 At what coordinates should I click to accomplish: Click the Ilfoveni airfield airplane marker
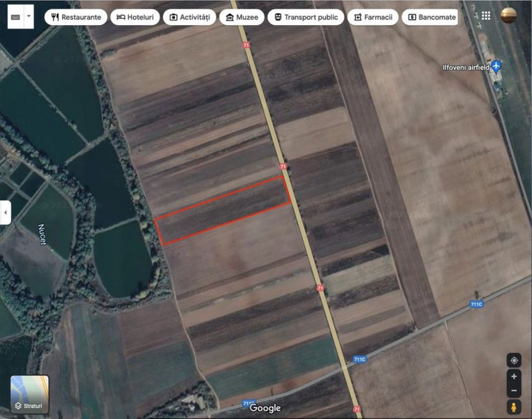[x=495, y=67]
